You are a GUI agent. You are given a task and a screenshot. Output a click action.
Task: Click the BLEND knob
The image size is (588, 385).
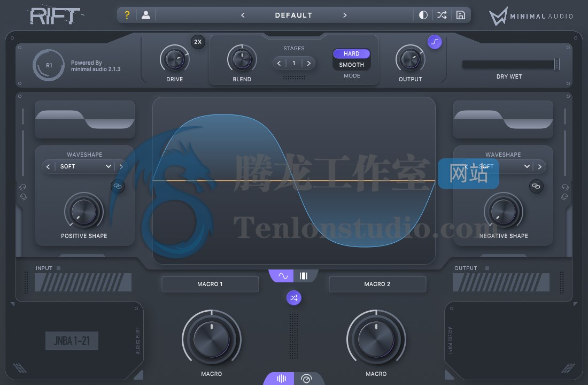242,59
